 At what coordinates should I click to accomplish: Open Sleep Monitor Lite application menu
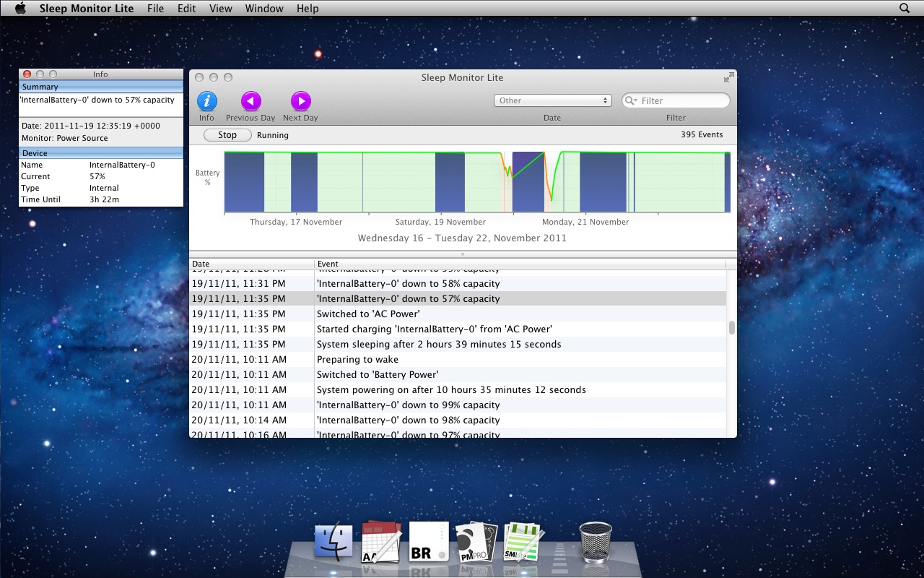click(87, 9)
